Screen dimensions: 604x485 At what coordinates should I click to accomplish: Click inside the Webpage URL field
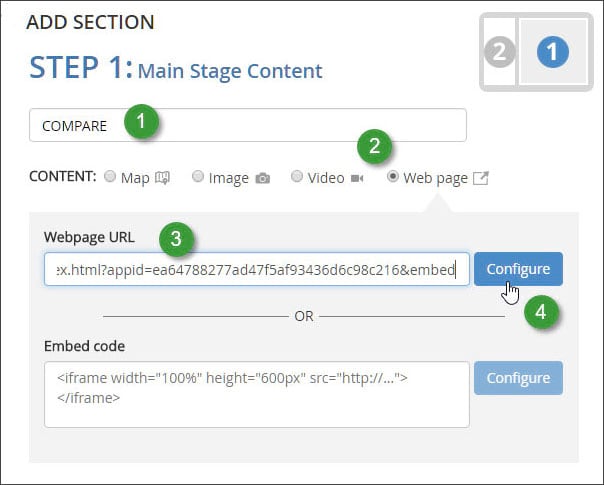click(256, 269)
